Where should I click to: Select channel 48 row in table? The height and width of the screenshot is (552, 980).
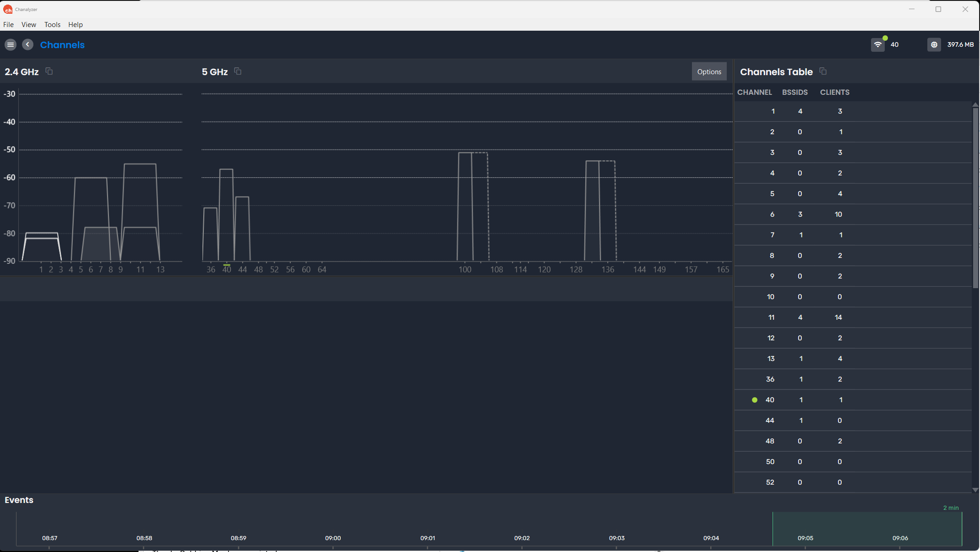coord(853,441)
